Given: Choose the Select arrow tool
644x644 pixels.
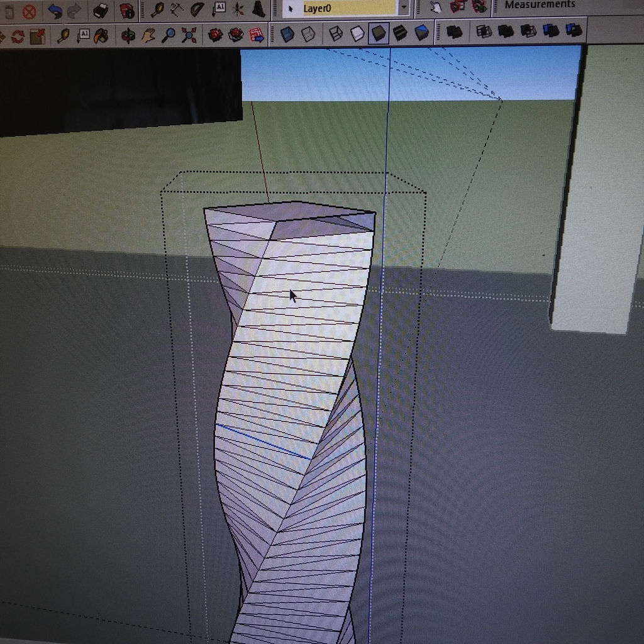Looking at the screenshot, I should (x=289, y=8).
